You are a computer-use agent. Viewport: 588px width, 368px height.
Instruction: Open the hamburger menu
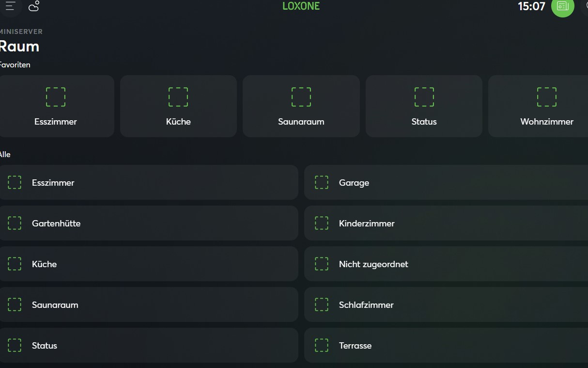click(10, 6)
